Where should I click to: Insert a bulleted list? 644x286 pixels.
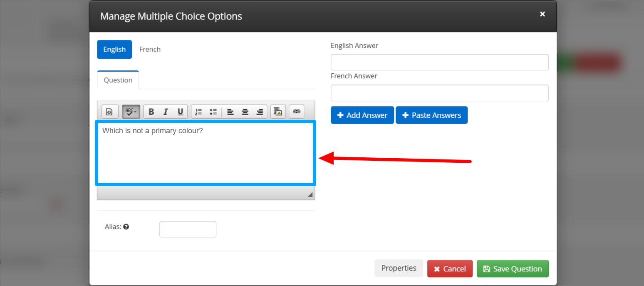[213, 112]
